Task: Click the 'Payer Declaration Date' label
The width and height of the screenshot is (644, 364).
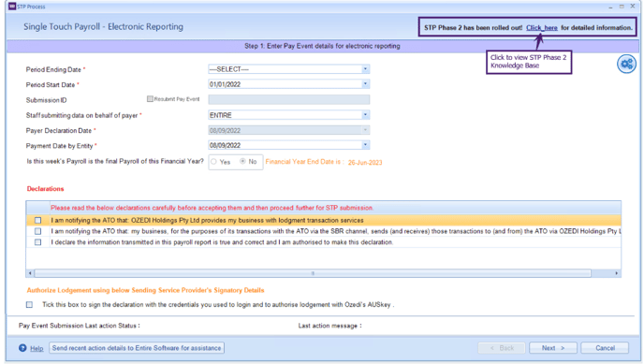Action: tap(59, 130)
